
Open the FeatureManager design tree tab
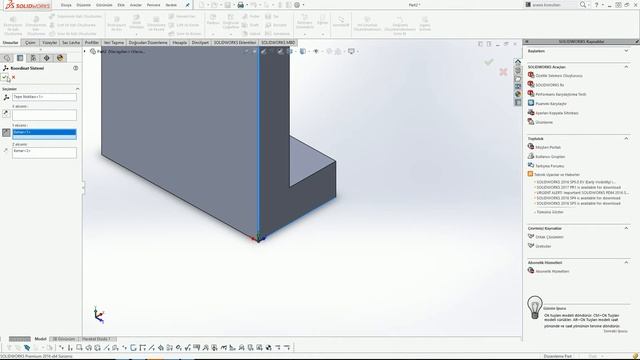click(7, 58)
